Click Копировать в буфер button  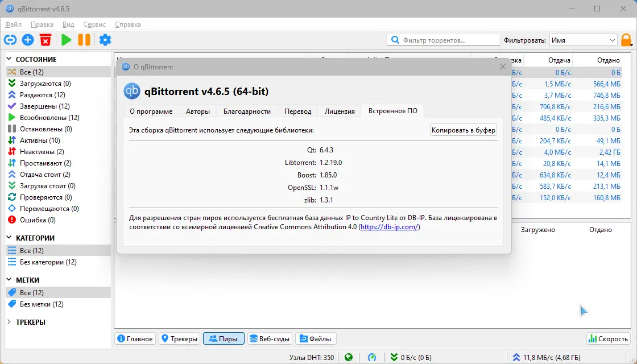[x=464, y=130]
